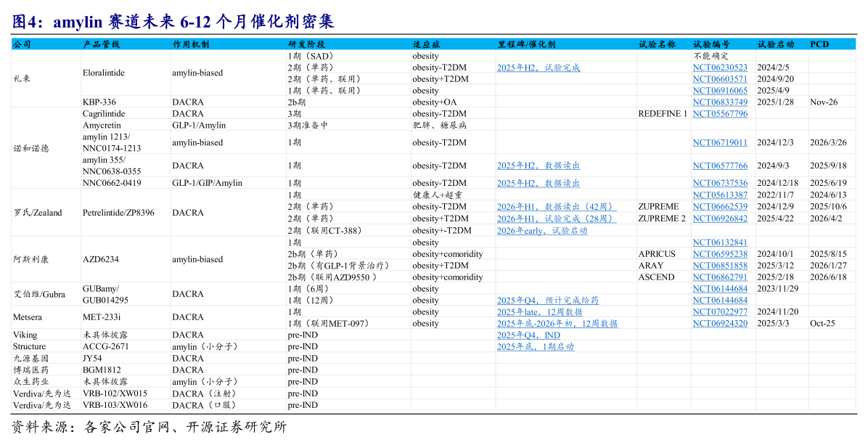Screen dimensions: 868x445
Task: Select the MET-233i product cell
Action: tap(102, 318)
